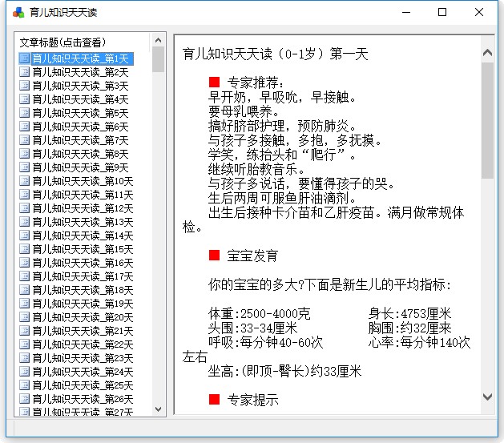Image resolution: width=504 pixels, height=443 pixels.
Task: Open article 育儿知识天天读_第17天
Action: point(83,276)
